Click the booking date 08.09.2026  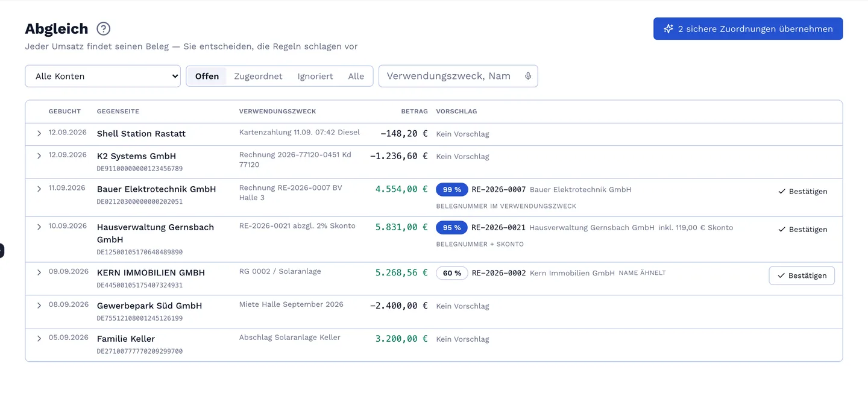coord(68,304)
